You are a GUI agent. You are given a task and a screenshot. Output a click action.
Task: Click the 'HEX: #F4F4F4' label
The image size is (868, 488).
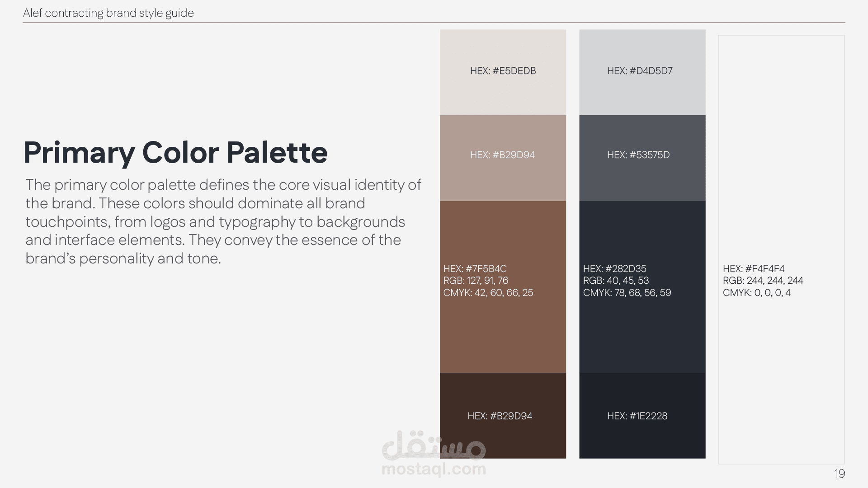coord(754,268)
